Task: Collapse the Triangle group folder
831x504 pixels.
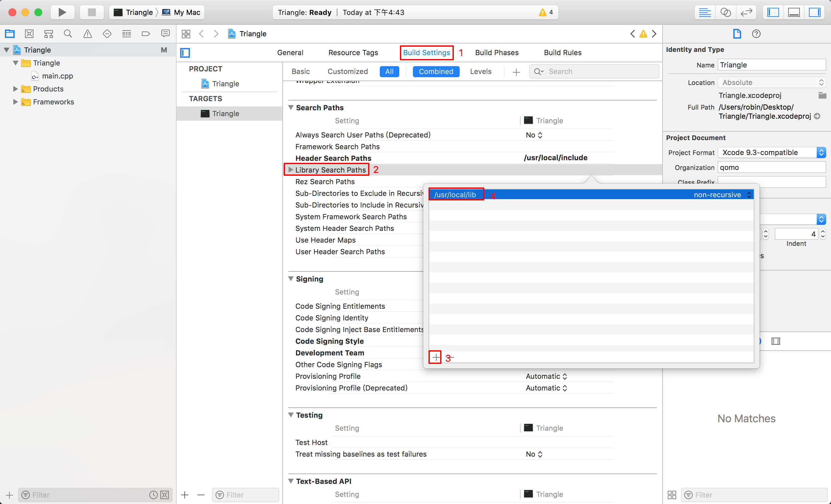Action: [16, 63]
